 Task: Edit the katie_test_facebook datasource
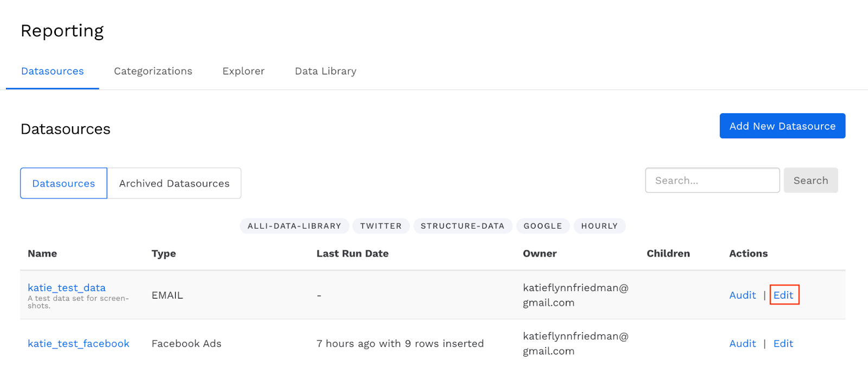click(x=783, y=344)
